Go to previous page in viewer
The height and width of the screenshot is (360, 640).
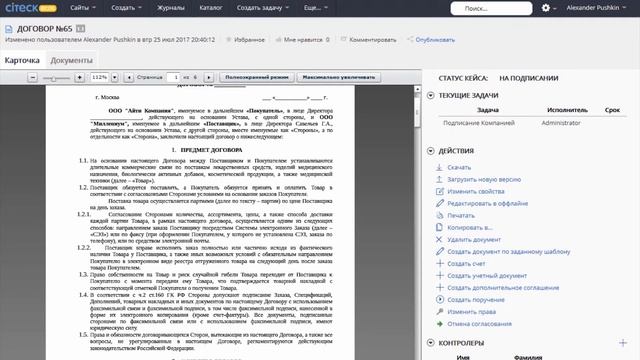tap(129, 78)
